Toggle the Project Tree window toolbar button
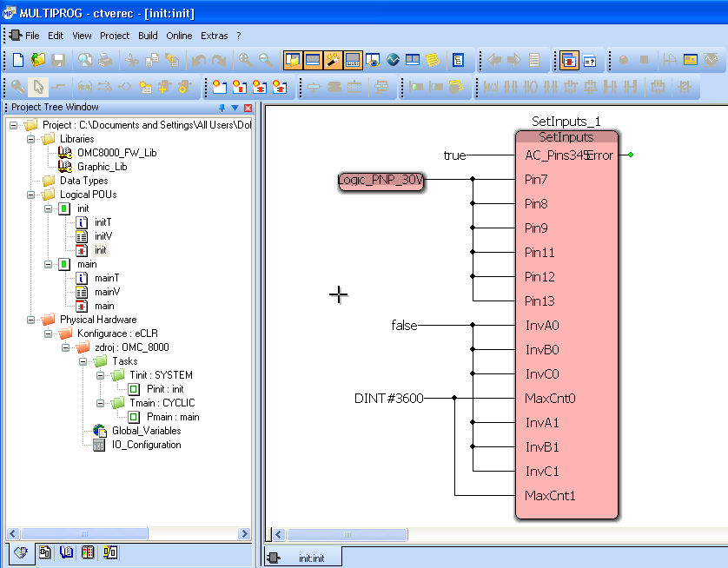Screen dimensions: 728x568 tap(293, 60)
